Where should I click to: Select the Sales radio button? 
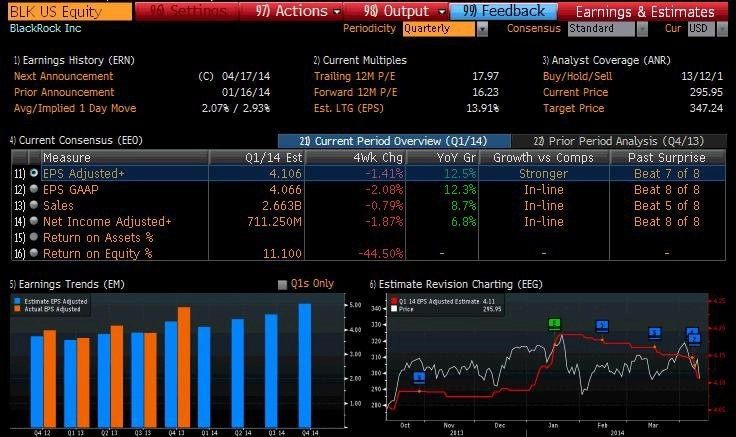(x=34, y=205)
